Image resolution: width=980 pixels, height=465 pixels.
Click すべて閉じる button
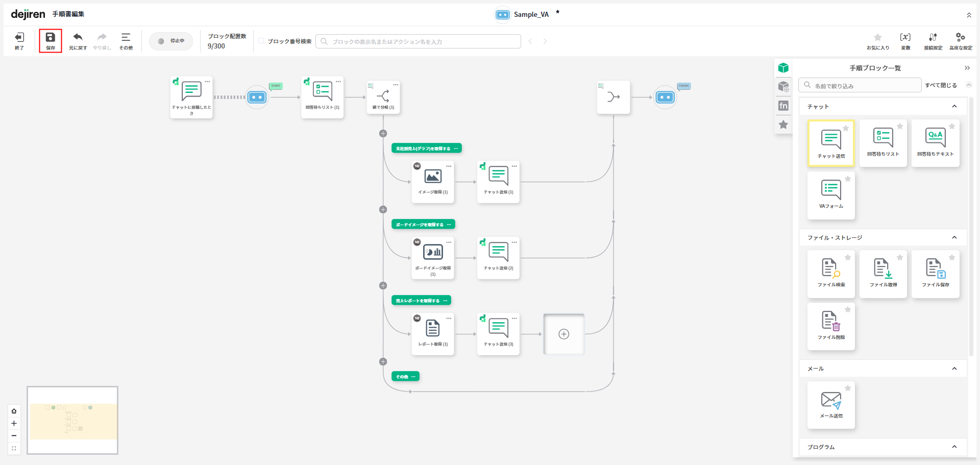(x=941, y=85)
